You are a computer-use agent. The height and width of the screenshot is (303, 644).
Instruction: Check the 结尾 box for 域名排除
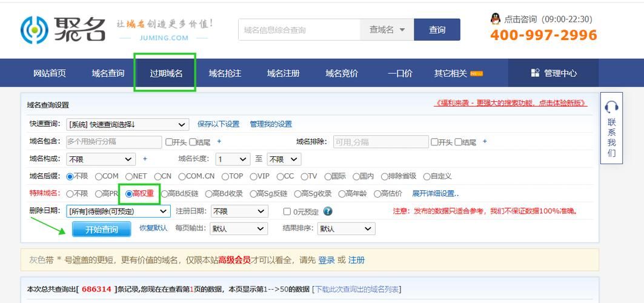pyautogui.click(x=459, y=142)
